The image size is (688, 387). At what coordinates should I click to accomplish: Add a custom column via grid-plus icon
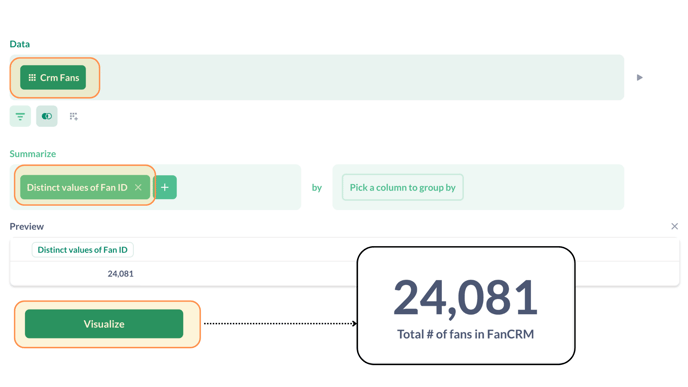(x=73, y=116)
